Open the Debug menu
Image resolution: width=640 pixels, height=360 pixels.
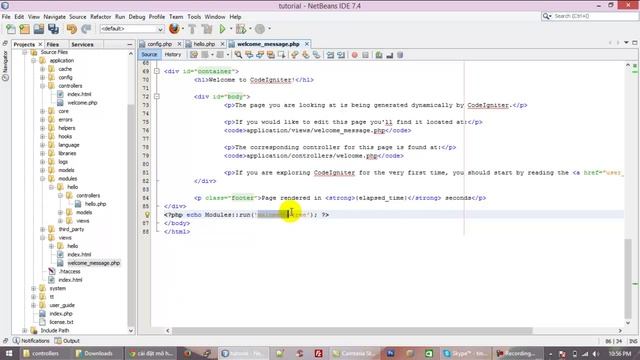137,17
